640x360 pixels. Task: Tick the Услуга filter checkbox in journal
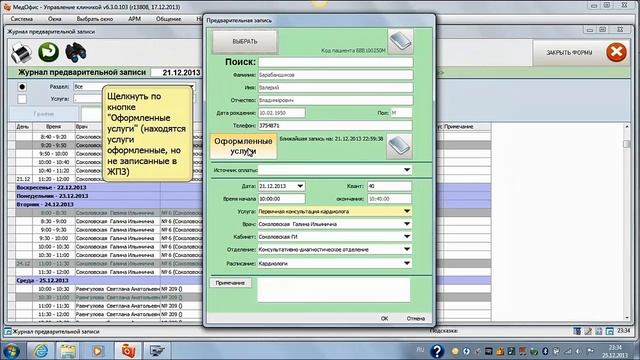point(22,99)
